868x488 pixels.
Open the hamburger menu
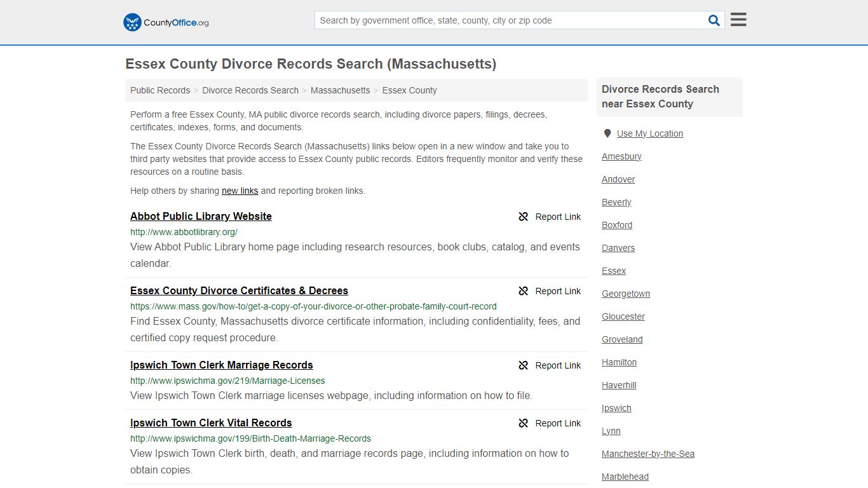(x=738, y=20)
